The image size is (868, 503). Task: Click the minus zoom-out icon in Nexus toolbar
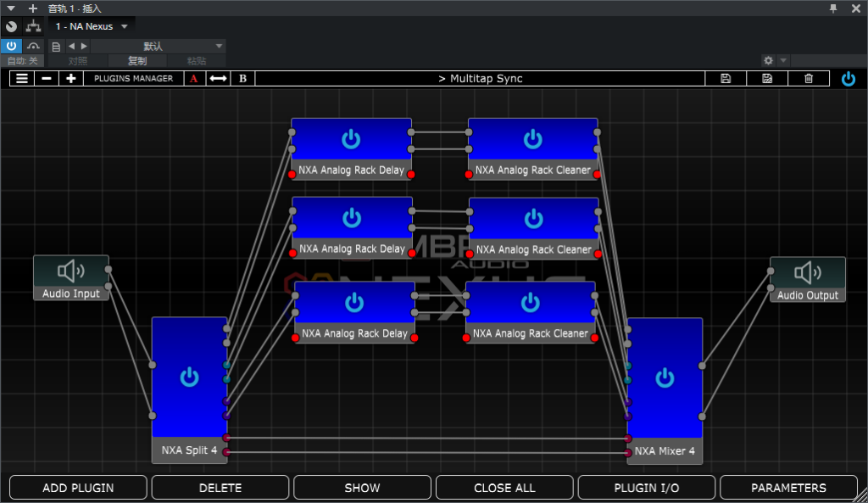(47, 79)
